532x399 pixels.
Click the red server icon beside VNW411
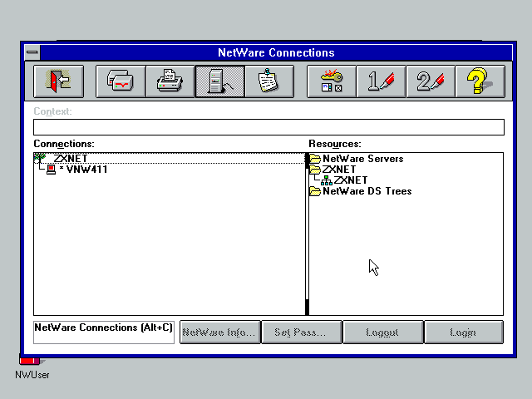point(51,170)
